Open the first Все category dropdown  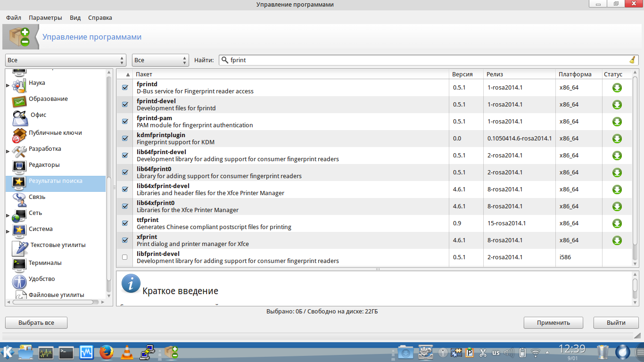point(66,60)
